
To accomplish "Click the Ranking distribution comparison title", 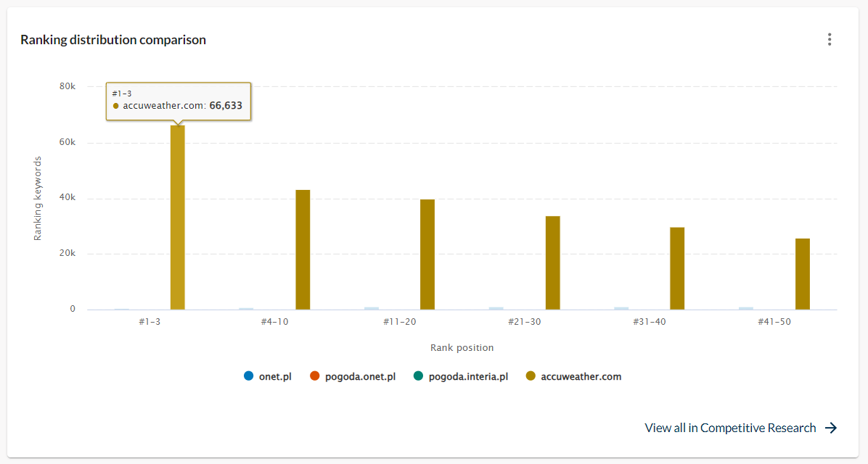I will pyautogui.click(x=113, y=40).
